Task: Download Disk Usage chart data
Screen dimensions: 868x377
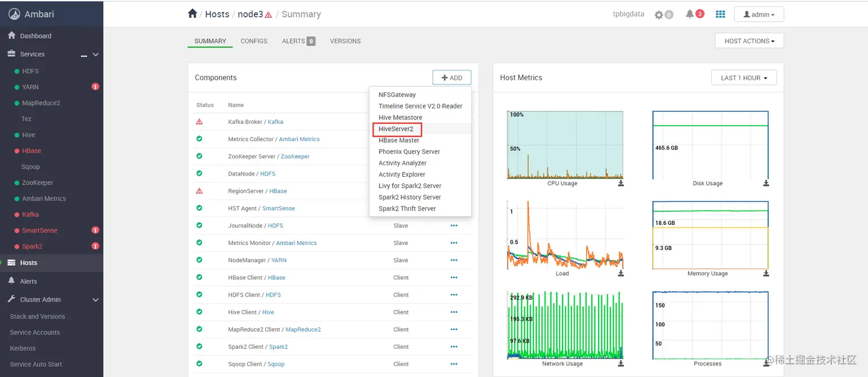Action: tap(766, 184)
